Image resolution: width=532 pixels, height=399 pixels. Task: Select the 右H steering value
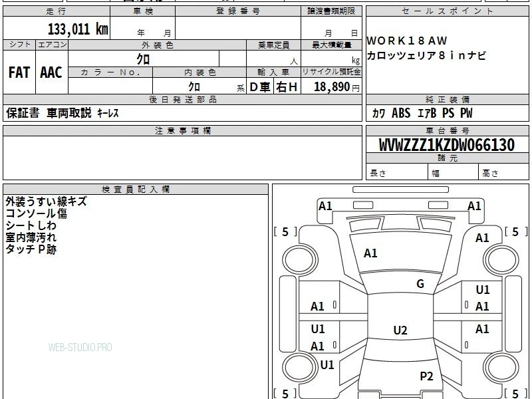[287, 87]
